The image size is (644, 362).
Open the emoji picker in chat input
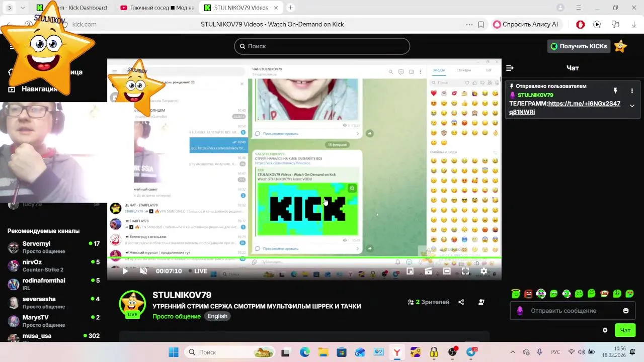click(626, 311)
